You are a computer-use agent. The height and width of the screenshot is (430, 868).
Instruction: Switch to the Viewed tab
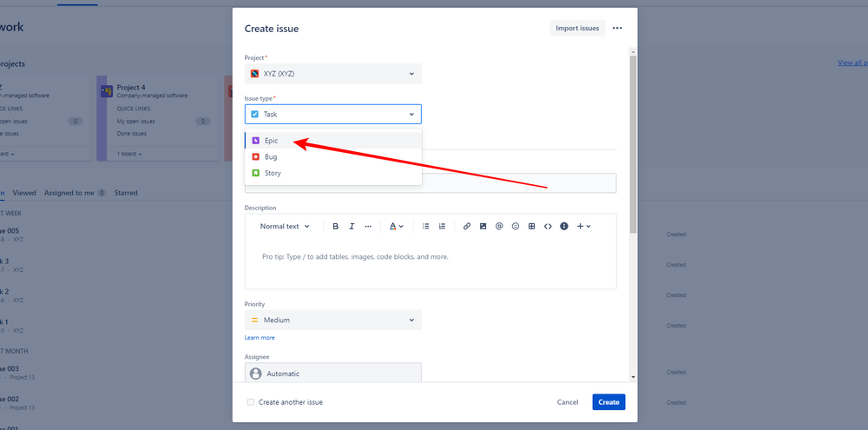point(24,193)
